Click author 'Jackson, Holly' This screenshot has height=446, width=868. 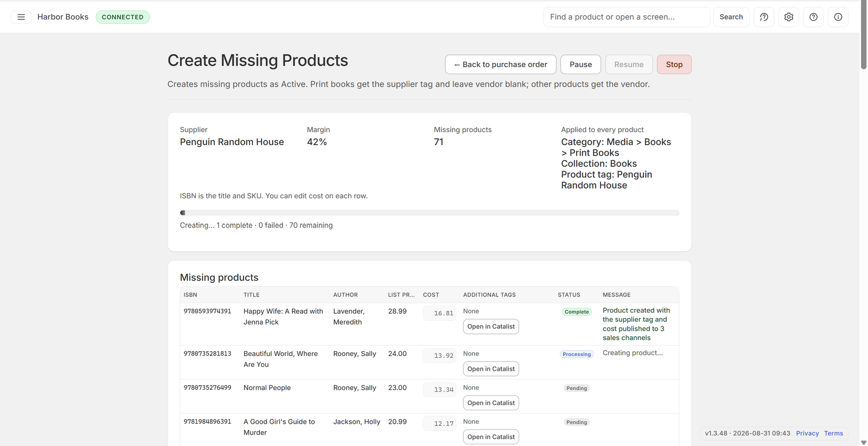(356, 422)
